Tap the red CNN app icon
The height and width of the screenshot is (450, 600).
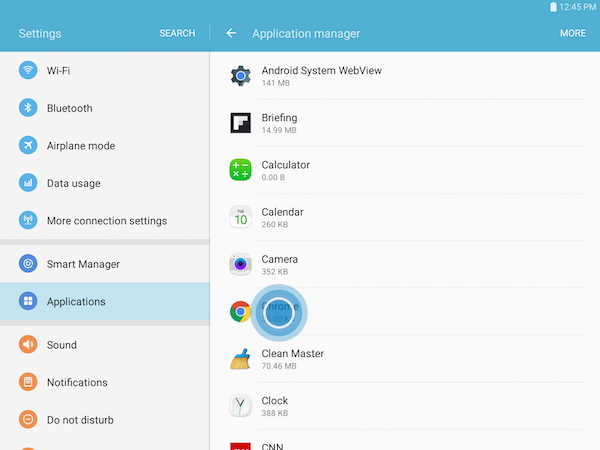point(240,446)
